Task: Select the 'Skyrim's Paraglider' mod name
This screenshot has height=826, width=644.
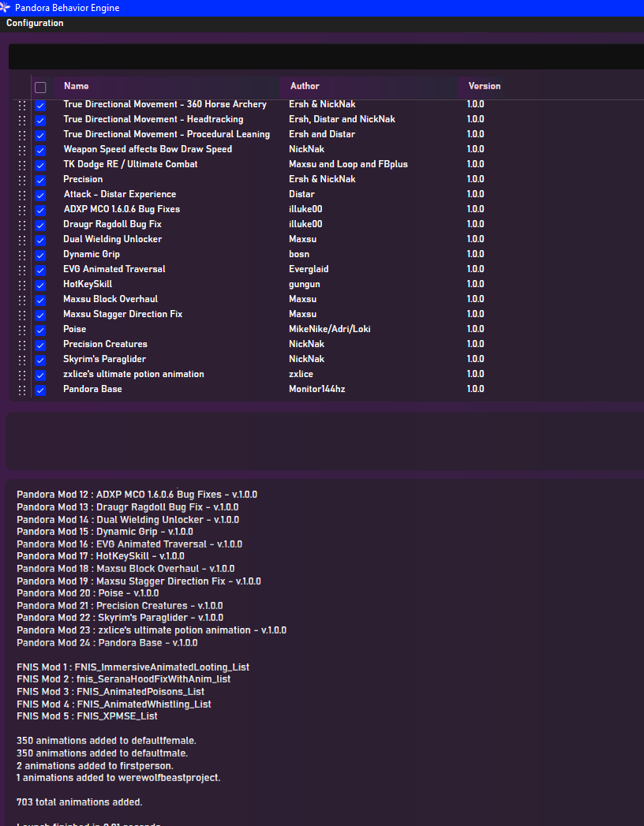Action: pos(104,359)
